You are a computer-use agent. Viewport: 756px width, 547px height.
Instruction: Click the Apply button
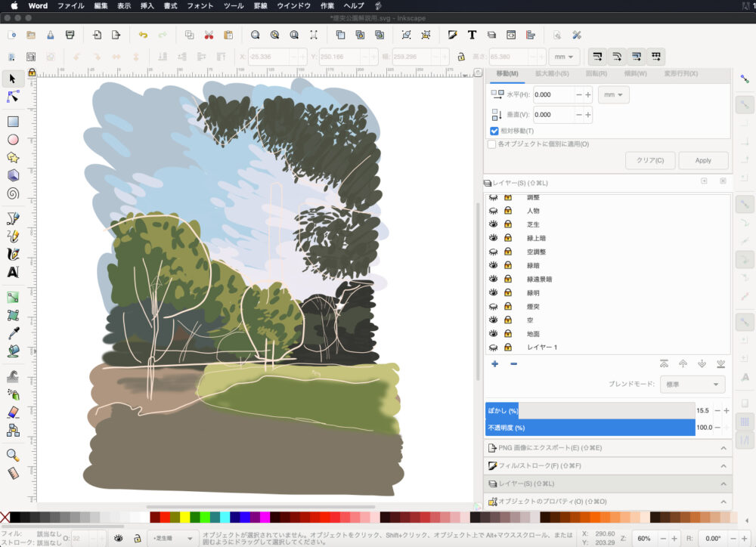coord(703,161)
